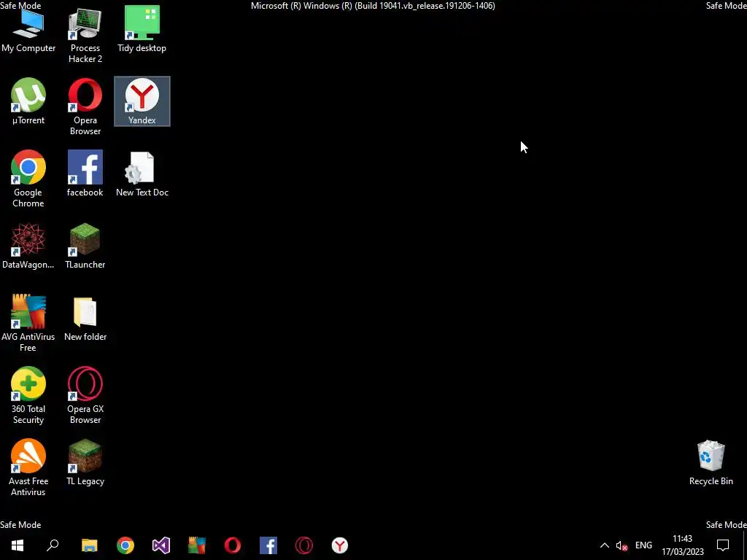The height and width of the screenshot is (560, 747).
Task: Select the Process Hacker 2 shortcut
Action: click(x=85, y=34)
